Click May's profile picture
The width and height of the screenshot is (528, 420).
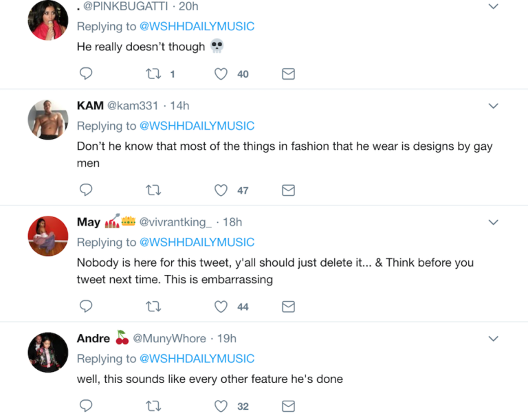coord(48,236)
